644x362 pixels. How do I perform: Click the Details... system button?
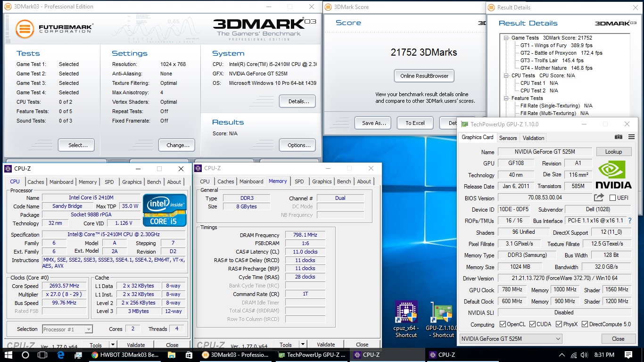[297, 101]
